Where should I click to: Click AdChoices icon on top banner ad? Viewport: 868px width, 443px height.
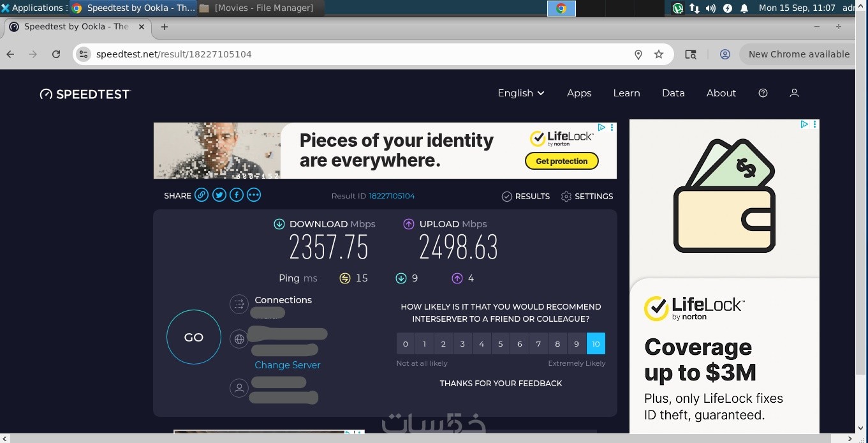click(x=601, y=127)
